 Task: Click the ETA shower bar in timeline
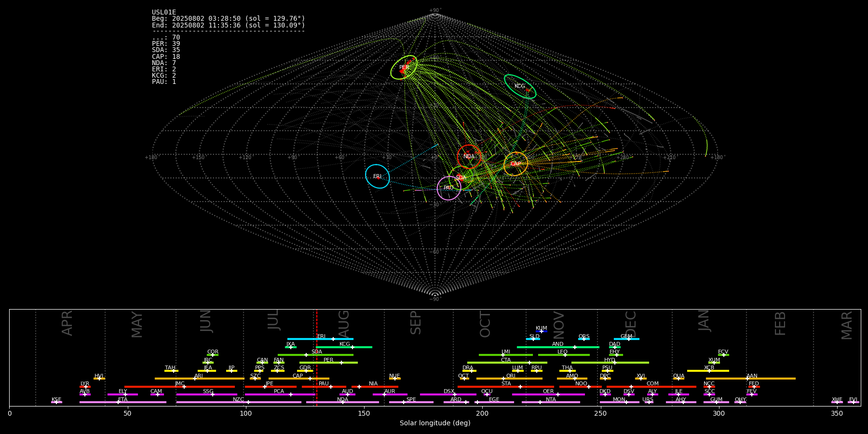(123, 402)
